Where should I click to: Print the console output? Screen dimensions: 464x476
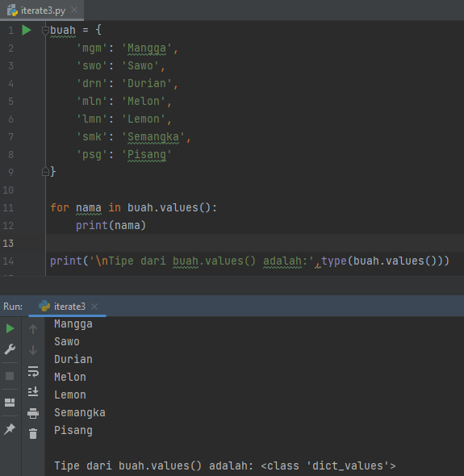(33, 413)
